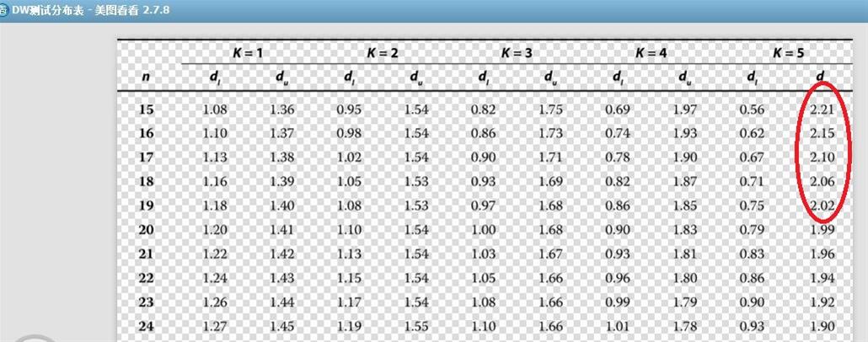Select the K = 4 column group header
The height and width of the screenshot is (342, 868).
point(651,53)
